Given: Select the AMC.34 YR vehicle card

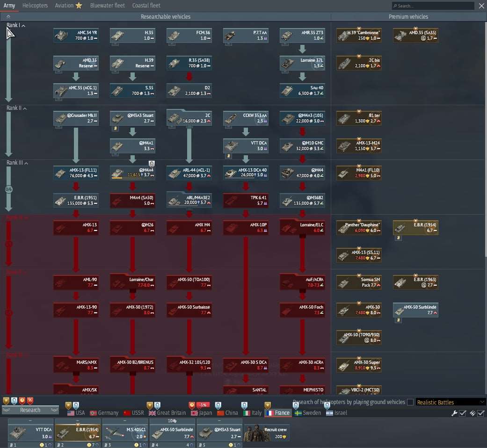Looking at the screenshot, I should (76, 36).
